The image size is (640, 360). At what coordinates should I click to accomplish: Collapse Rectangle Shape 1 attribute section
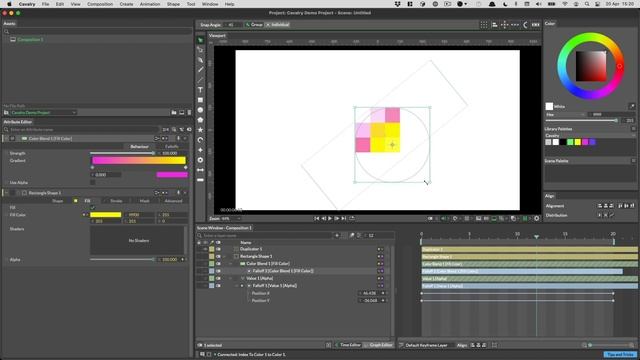pyautogui.click(x=6, y=193)
